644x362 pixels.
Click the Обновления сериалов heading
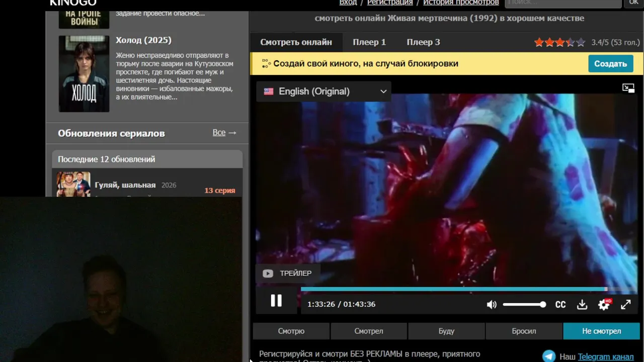111,133
